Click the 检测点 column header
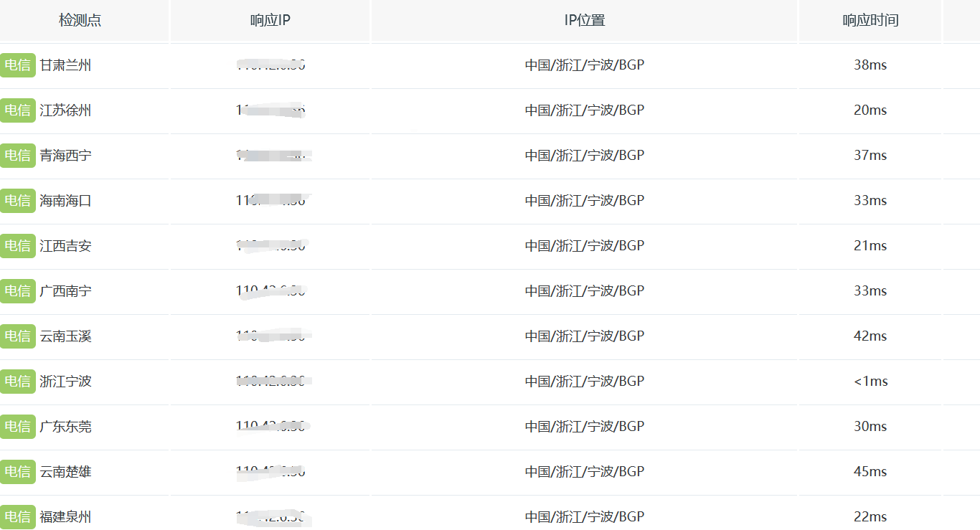 click(x=80, y=20)
